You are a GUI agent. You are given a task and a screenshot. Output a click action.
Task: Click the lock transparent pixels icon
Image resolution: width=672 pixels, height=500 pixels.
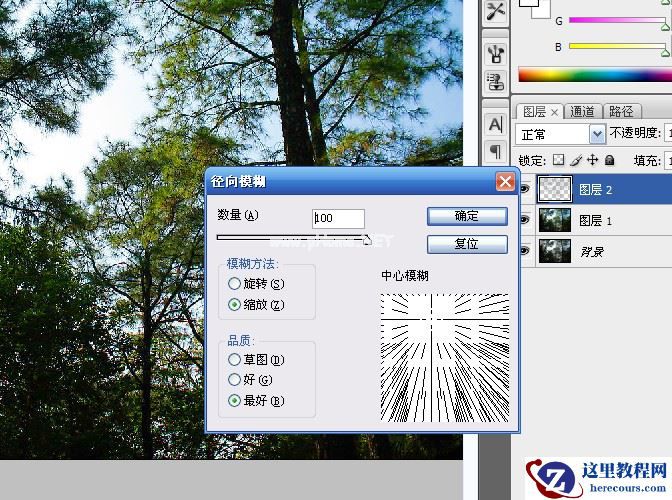click(x=558, y=160)
